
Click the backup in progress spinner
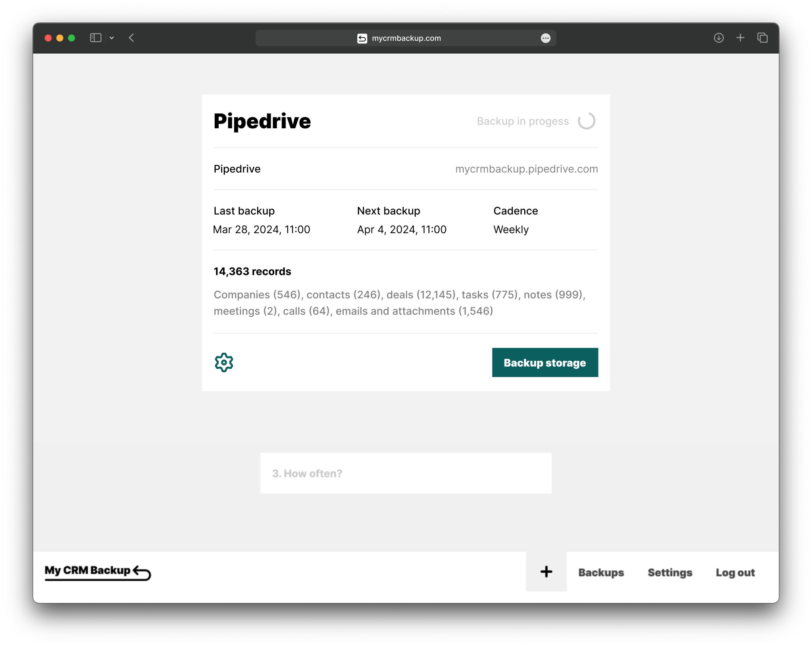click(x=586, y=121)
